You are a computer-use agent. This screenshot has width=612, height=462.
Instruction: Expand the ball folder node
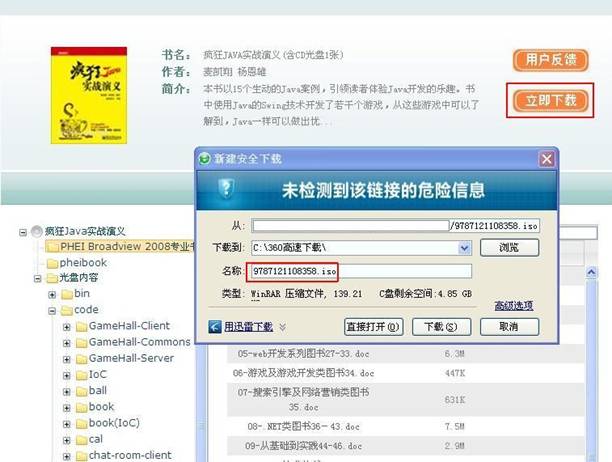click(x=67, y=392)
